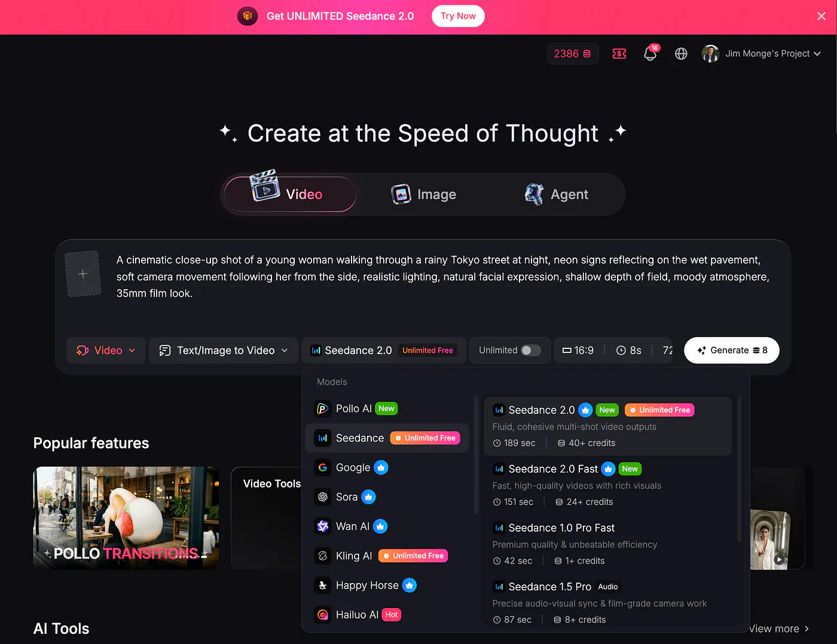Click the Hot badge next to Hailuo AI
This screenshot has height=644, width=837.
click(391, 615)
